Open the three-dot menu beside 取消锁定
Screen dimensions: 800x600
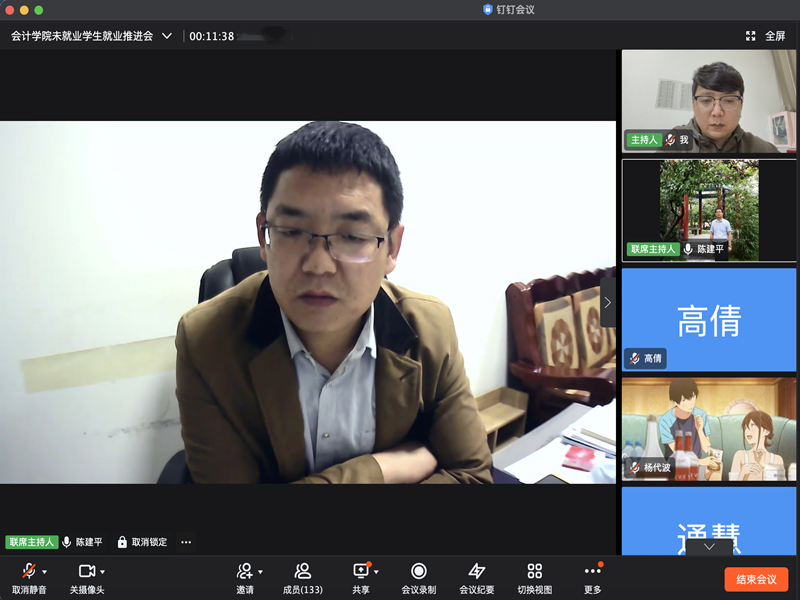[186, 542]
